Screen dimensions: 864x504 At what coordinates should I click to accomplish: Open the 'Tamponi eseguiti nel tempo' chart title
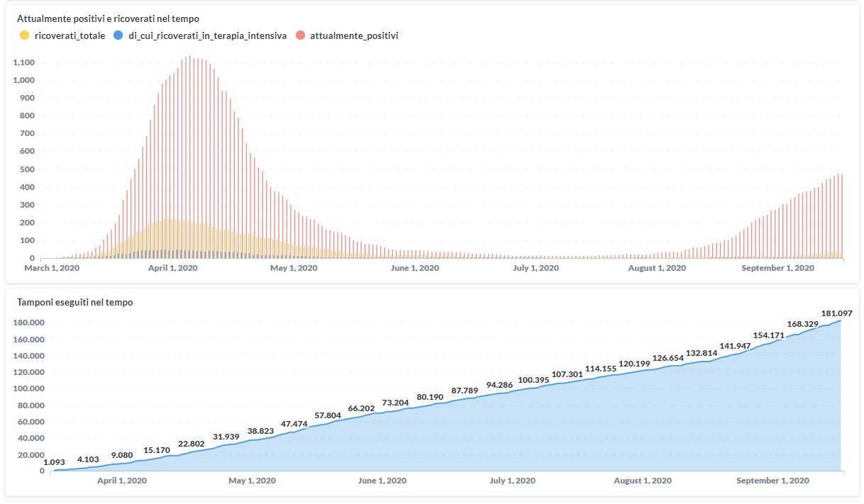click(x=75, y=302)
